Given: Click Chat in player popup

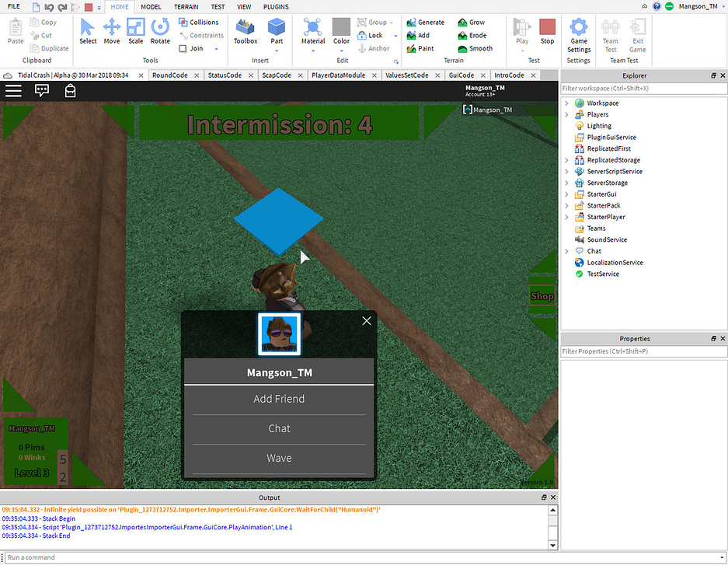Looking at the screenshot, I should 279,429.
